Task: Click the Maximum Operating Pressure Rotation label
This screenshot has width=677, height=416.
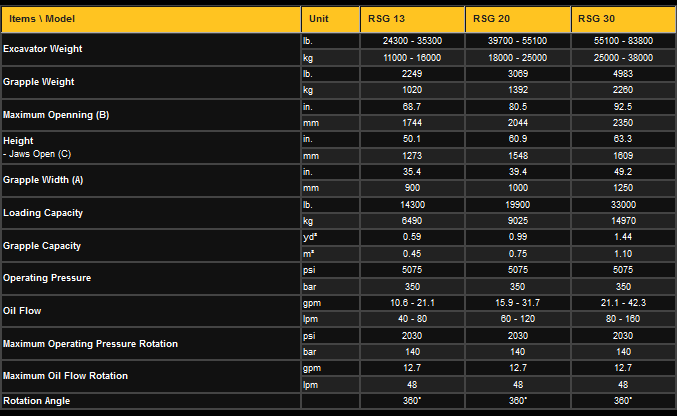Action: 91,343
